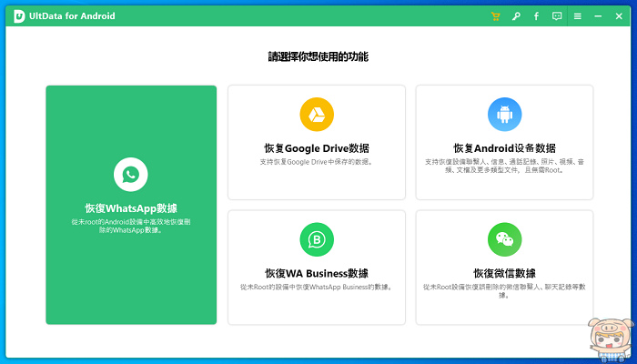Viewport: 637px width, 364px height.
Task: Click the WhatsApp recovery description text
Action: pos(131,225)
